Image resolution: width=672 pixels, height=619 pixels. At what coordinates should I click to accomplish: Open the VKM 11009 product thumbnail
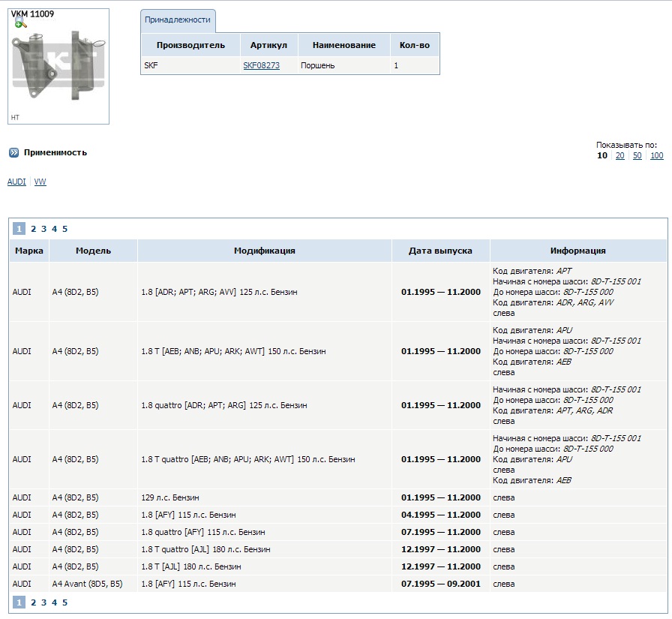tap(58, 67)
